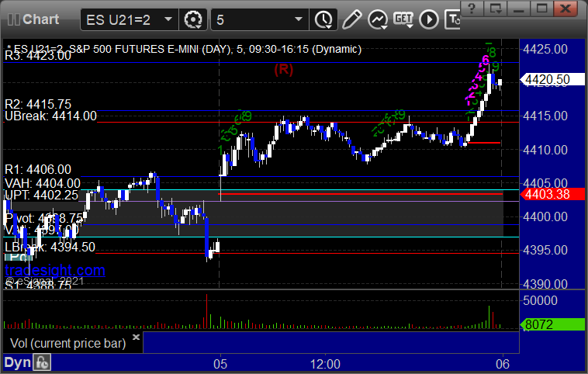
Task: Click the LBreak: 4394.50 label
Action: pos(50,247)
